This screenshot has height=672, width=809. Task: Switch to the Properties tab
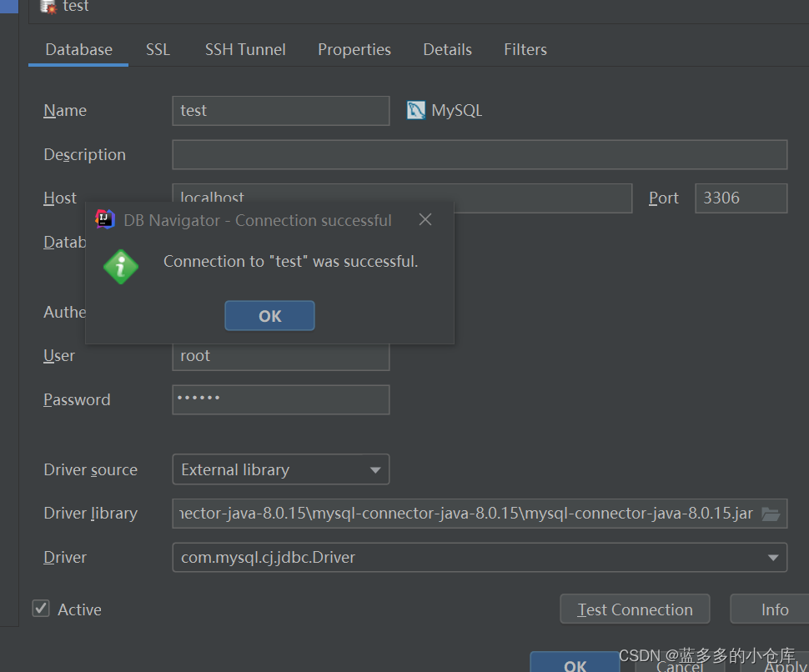pyautogui.click(x=354, y=49)
